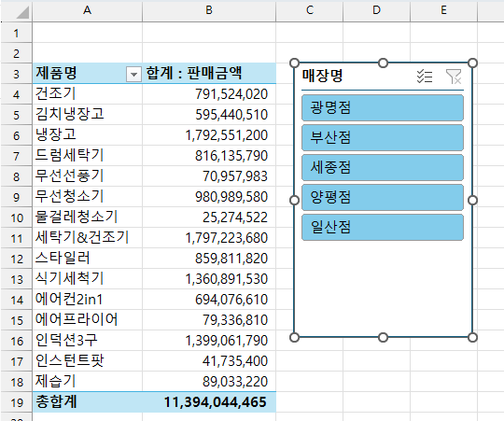Select value 79,336,810
Screen dimensions: 504x421
point(209,320)
